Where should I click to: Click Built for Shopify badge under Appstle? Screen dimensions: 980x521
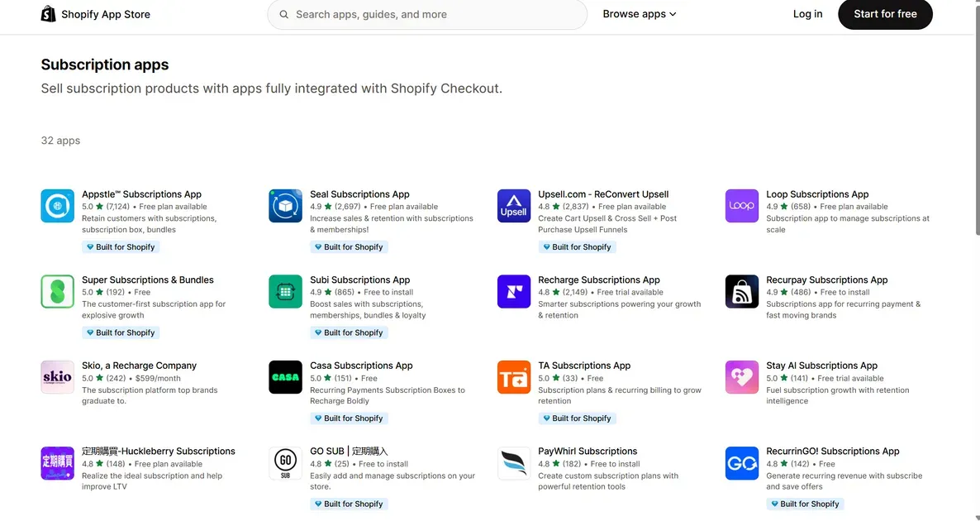[x=121, y=247]
